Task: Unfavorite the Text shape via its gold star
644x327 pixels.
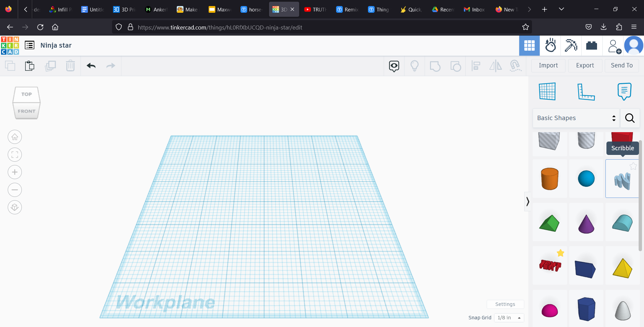Action: (x=560, y=253)
